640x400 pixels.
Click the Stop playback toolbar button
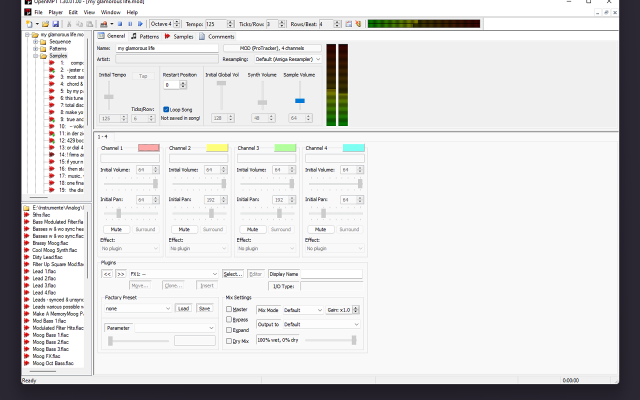tap(120, 24)
